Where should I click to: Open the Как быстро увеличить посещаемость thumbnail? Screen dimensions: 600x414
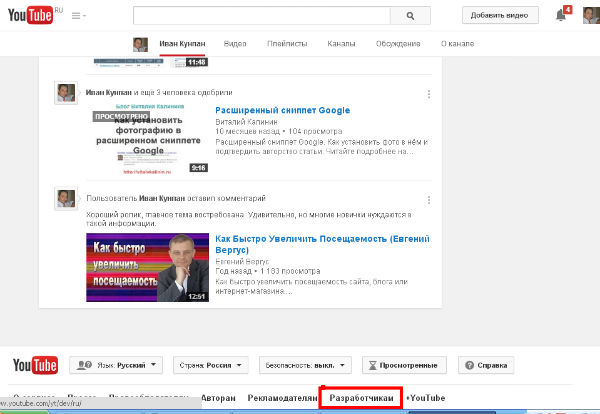pyautogui.click(x=147, y=267)
